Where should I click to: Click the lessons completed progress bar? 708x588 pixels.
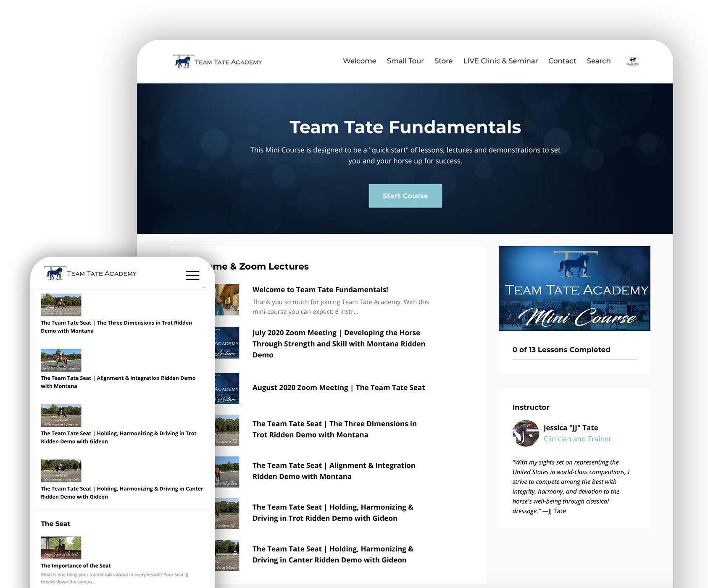[x=575, y=360]
